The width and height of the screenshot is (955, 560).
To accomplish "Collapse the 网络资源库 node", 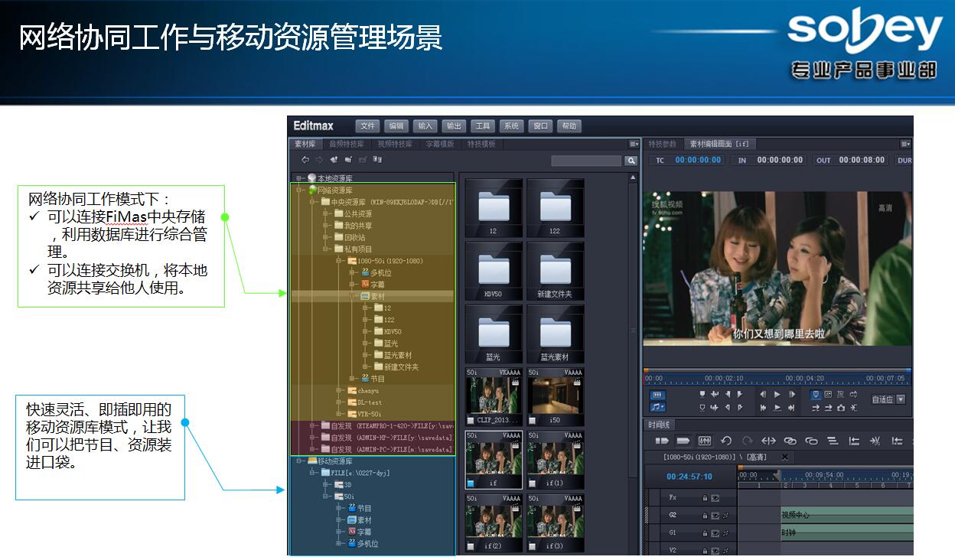I will click(x=300, y=190).
